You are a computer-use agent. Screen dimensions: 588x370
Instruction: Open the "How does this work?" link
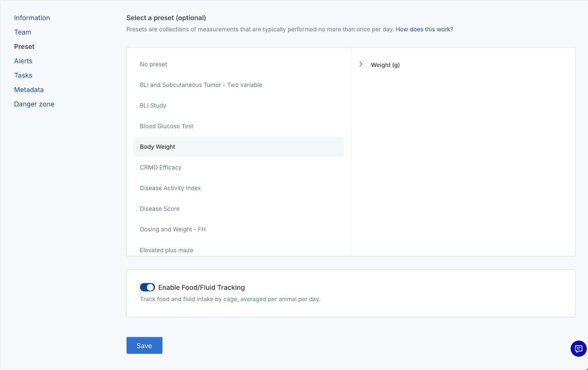point(424,29)
